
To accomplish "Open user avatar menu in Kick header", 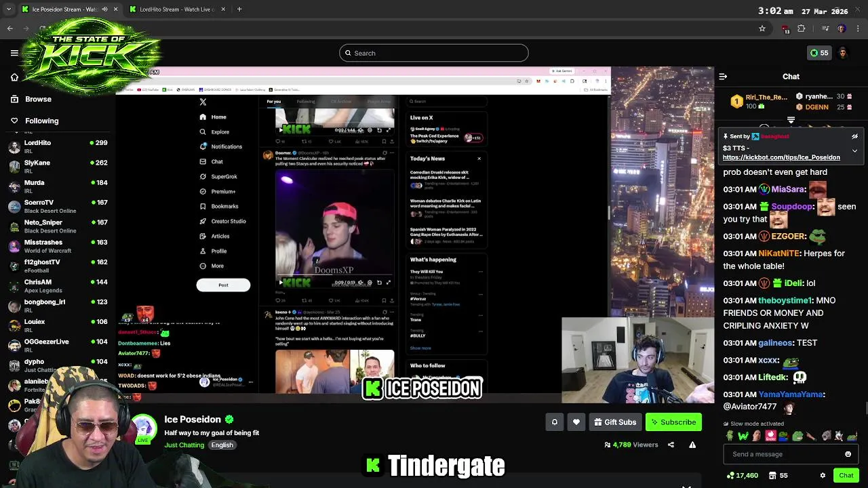I will tap(842, 53).
